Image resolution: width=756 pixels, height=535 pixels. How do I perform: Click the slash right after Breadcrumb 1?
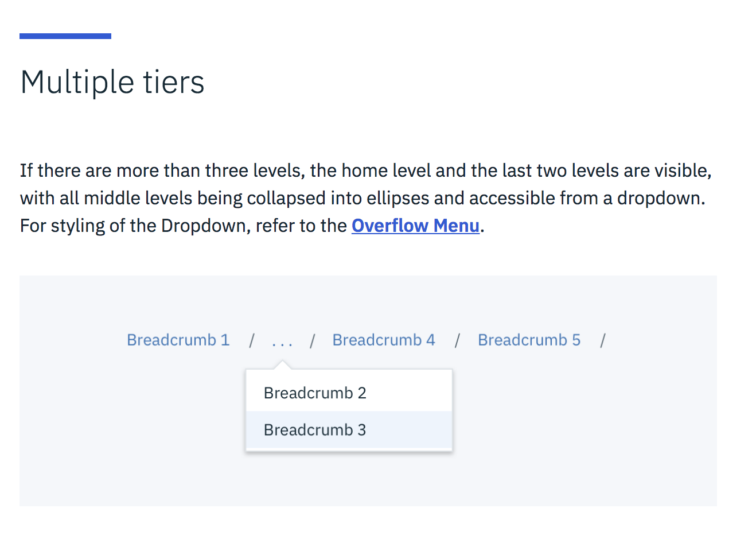251,340
